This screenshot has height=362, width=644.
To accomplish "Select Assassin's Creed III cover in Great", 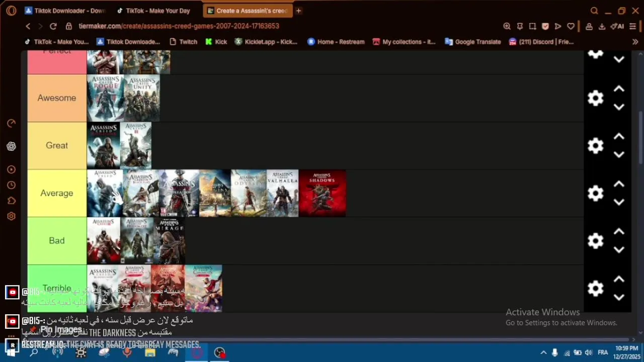I will [136, 145].
